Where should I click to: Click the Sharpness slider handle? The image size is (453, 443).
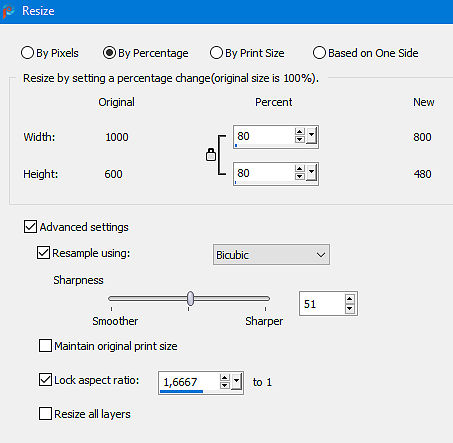(x=190, y=298)
